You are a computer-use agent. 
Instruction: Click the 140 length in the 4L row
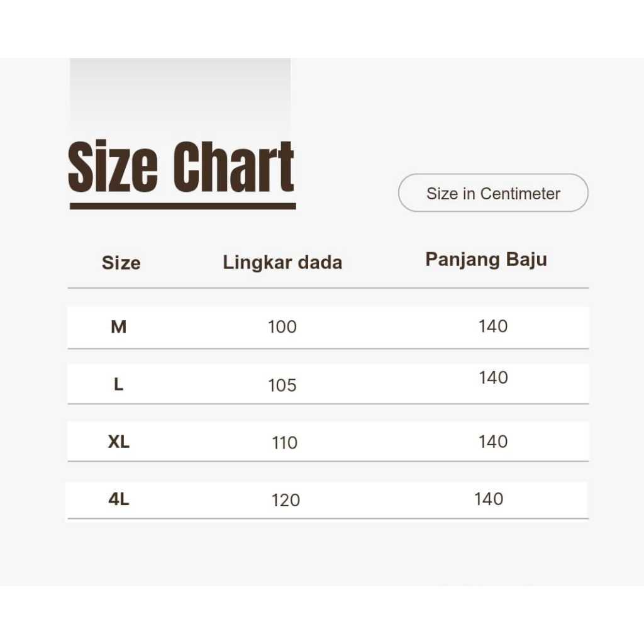(x=489, y=499)
